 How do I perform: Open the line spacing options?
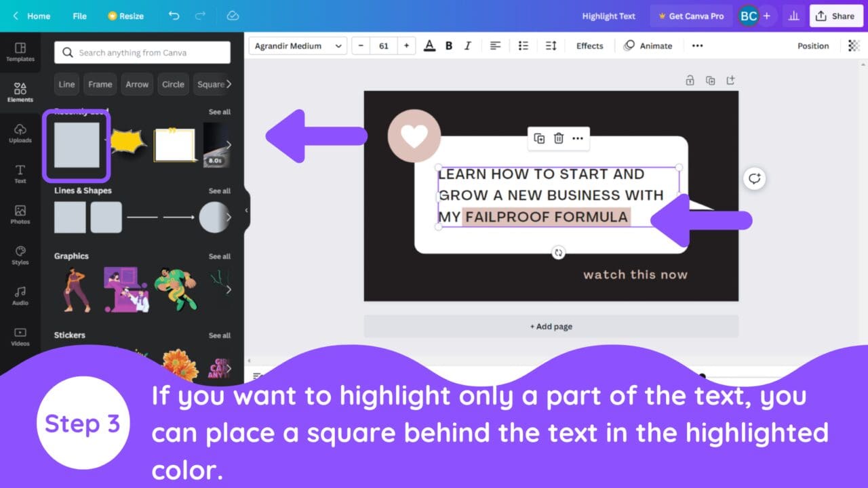point(551,45)
